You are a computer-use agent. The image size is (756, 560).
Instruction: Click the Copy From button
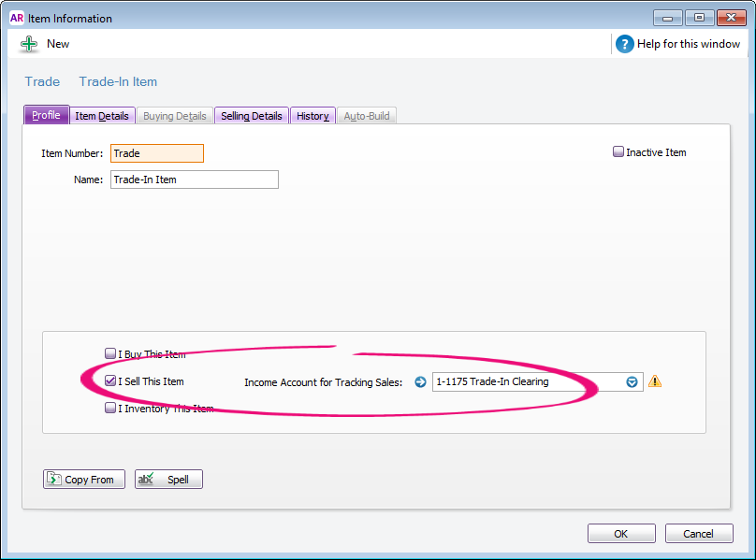click(84, 480)
